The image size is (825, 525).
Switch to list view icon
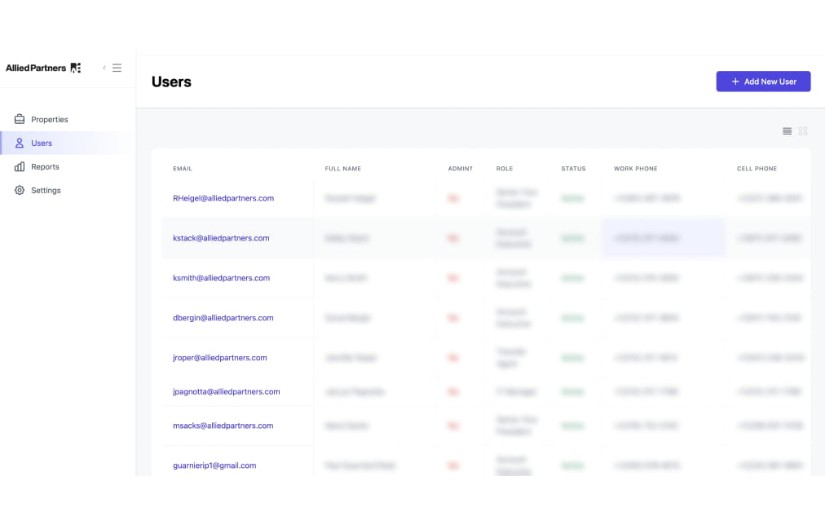(787, 131)
